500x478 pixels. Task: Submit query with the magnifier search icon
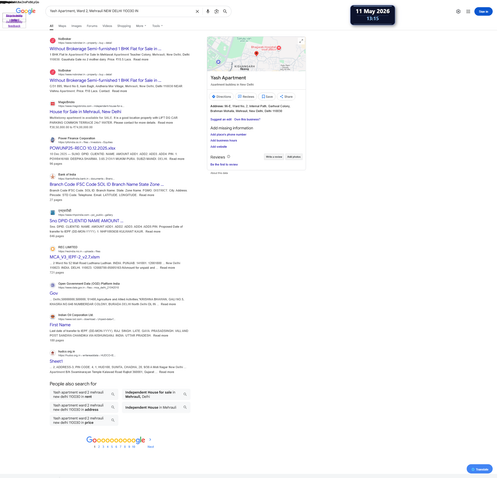pyautogui.click(x=226, y=11)
